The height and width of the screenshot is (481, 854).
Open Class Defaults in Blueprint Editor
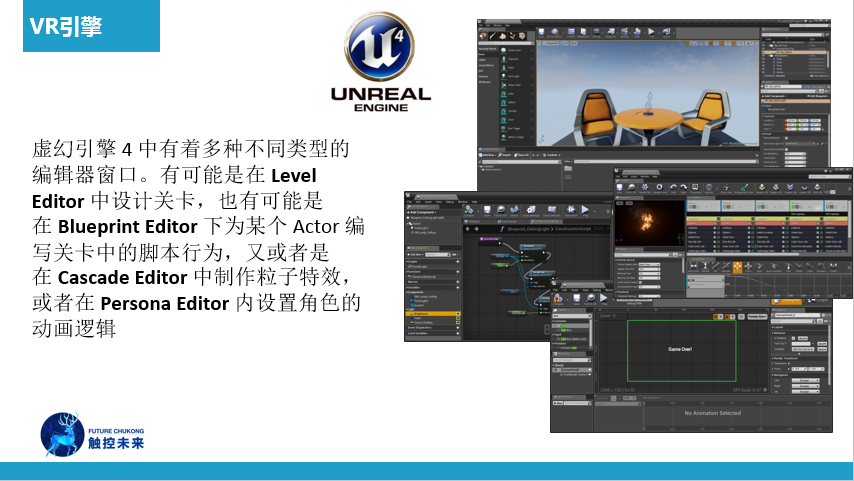(x=552, y=210)
